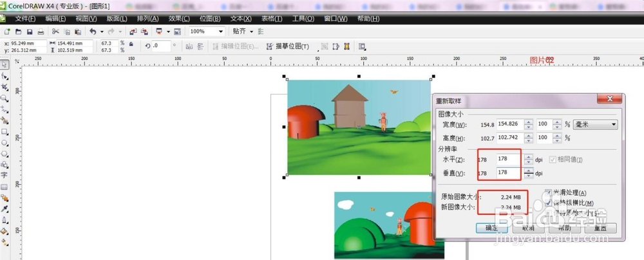Print the document using the printer icon
The image size is (644, 260).
[41, 32]
